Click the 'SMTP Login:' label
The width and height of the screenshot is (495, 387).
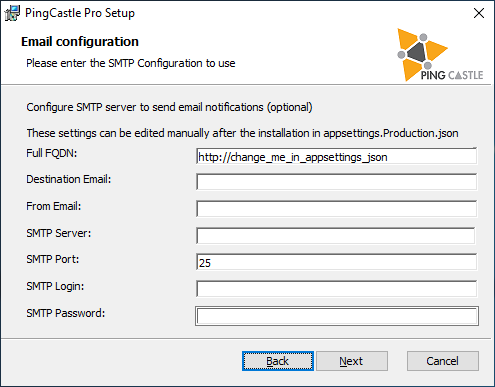point(55,286)
